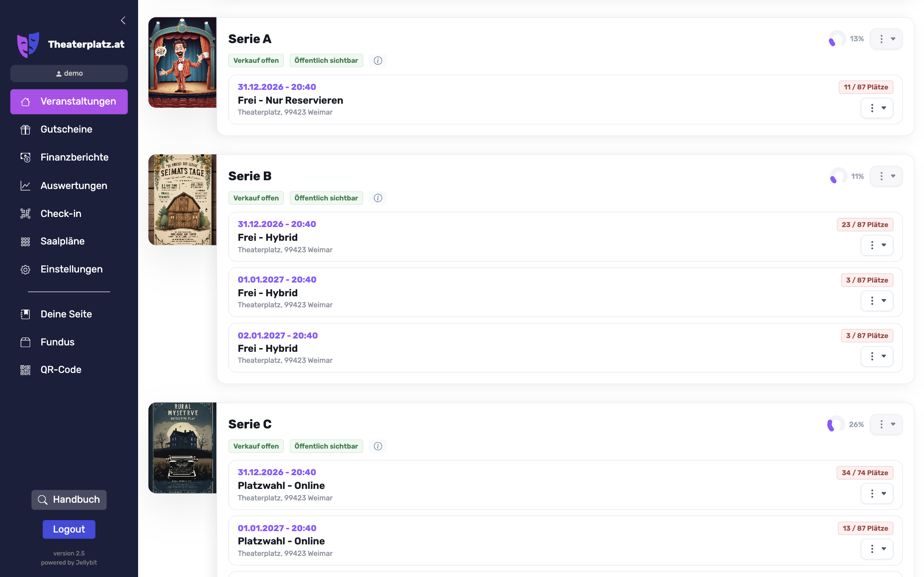This screenshot has height=577, width=924.
Task: Click Serie A's Verkauf offen badge
Action: tap(256, 61)
